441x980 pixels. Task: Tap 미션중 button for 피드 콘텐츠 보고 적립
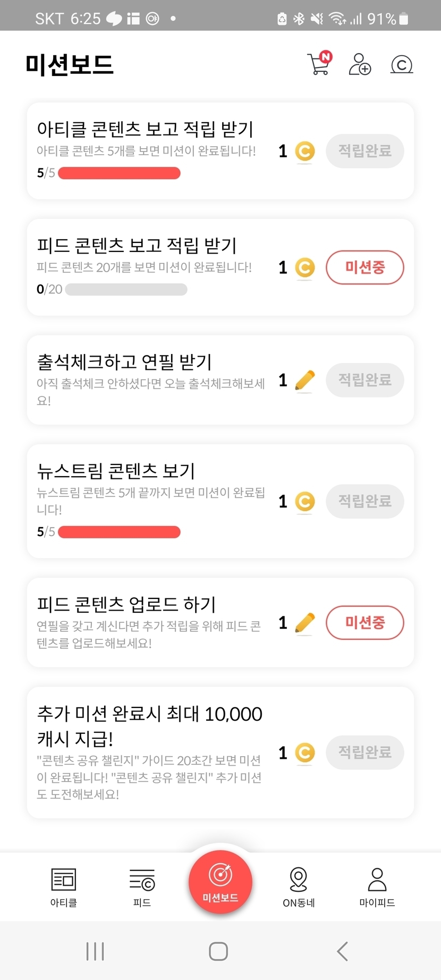[x=364, y=267]
